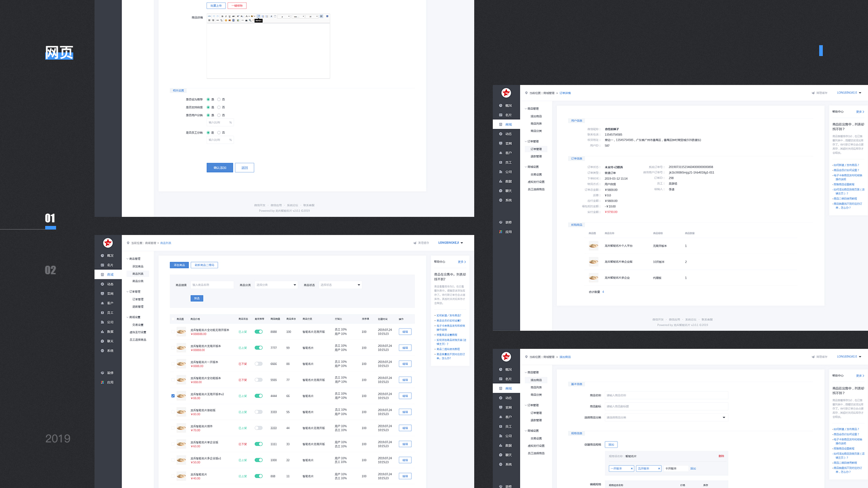The height and width of the screenshot is (488, 868).
Task: Open 应用 apps grid icon in product list sidebar
Action: pyautogui.click(x=103, y=382)
